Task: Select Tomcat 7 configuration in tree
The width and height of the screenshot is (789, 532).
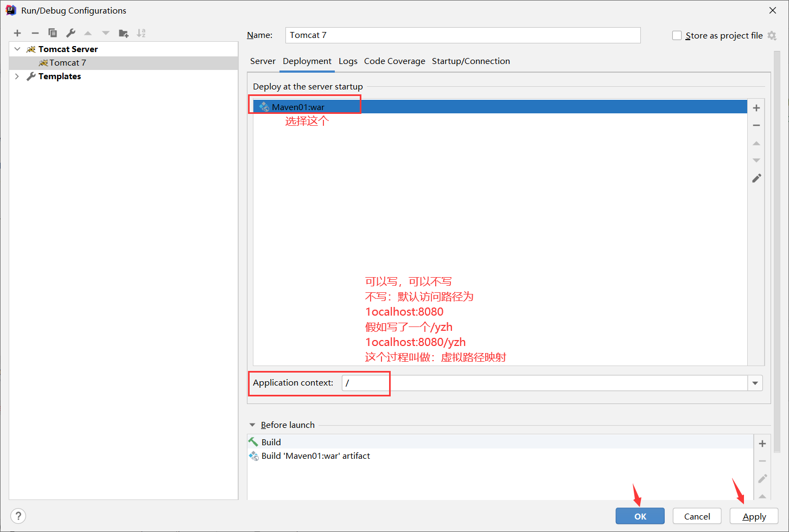Action: (124, 63)
